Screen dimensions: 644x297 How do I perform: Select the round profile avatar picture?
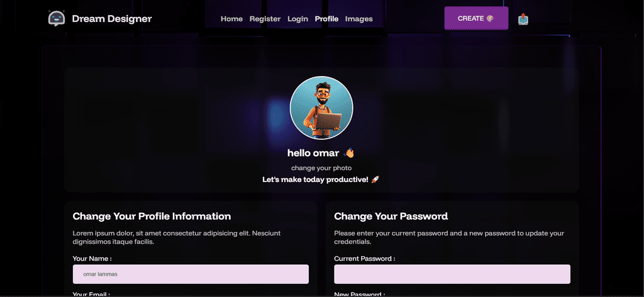pyautogui.click(x=321, y=108)
